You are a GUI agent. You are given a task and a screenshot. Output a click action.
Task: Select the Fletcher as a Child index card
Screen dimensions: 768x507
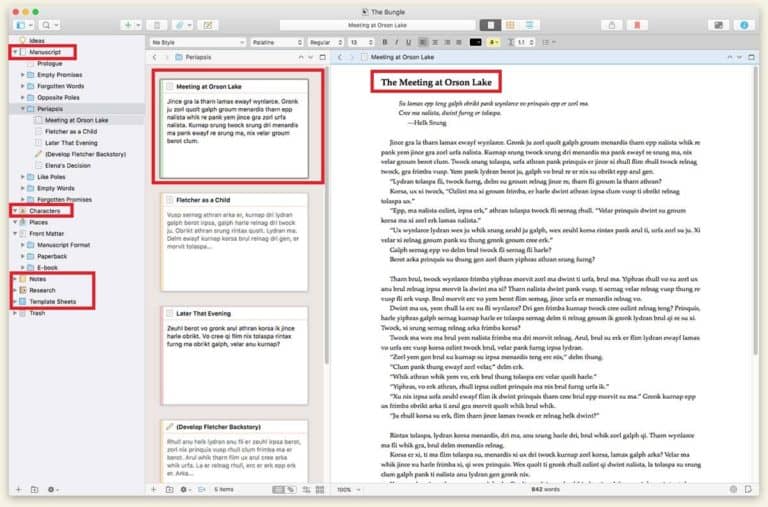(235, 242)
